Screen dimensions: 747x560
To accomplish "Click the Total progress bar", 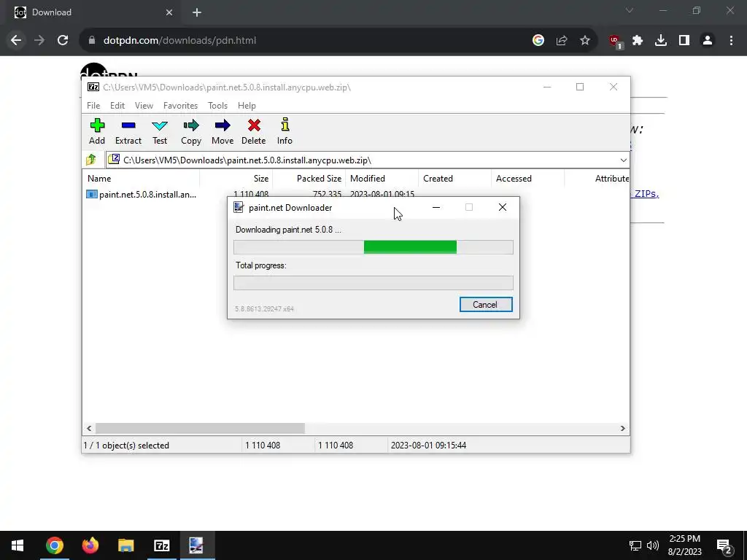I will [x=373, y=283].
